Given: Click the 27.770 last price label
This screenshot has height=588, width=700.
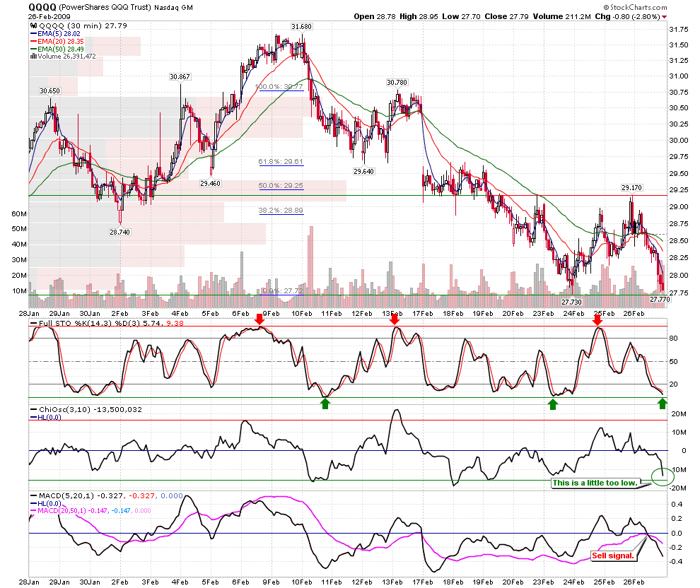Looking at the screenshot, I should (660, 300).
